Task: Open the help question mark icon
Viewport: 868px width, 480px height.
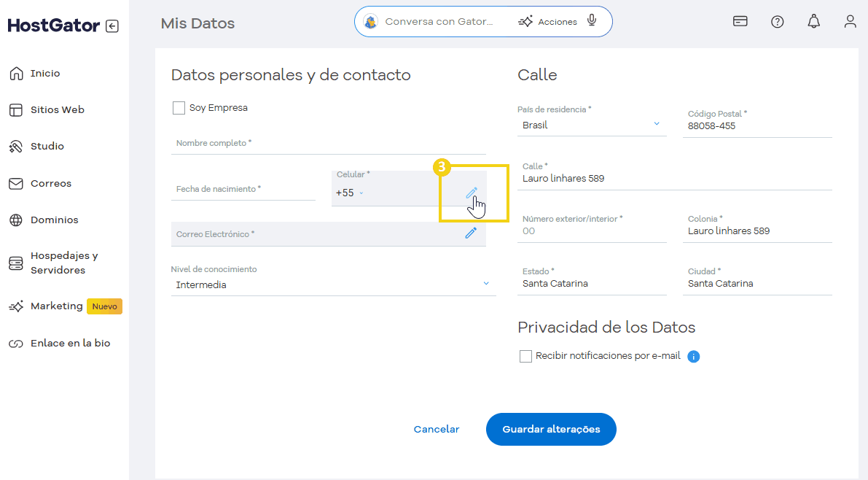Action: (x=777, y=22)
